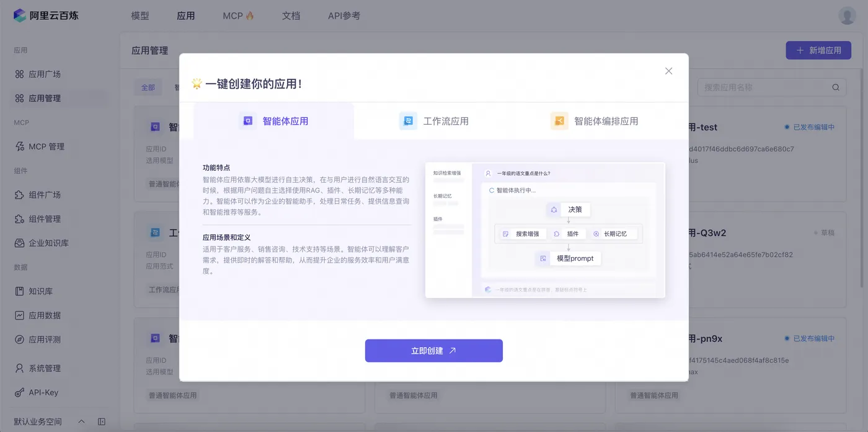
Task: Click the arrow icon on 立即创建
Action: 453,351
